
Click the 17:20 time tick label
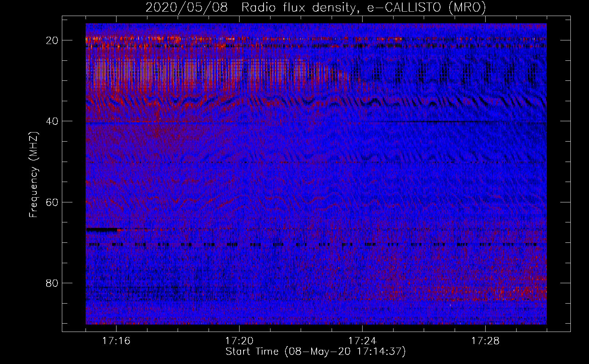pos(239,341)
